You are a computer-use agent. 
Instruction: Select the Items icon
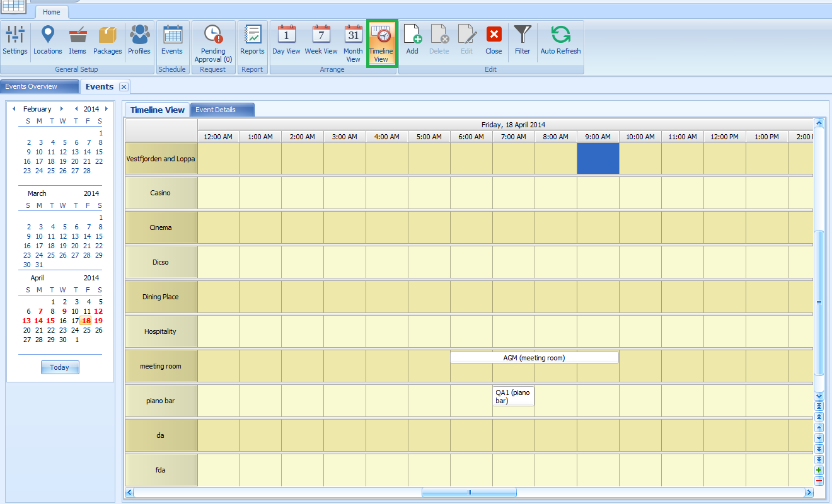coord(77,40)
